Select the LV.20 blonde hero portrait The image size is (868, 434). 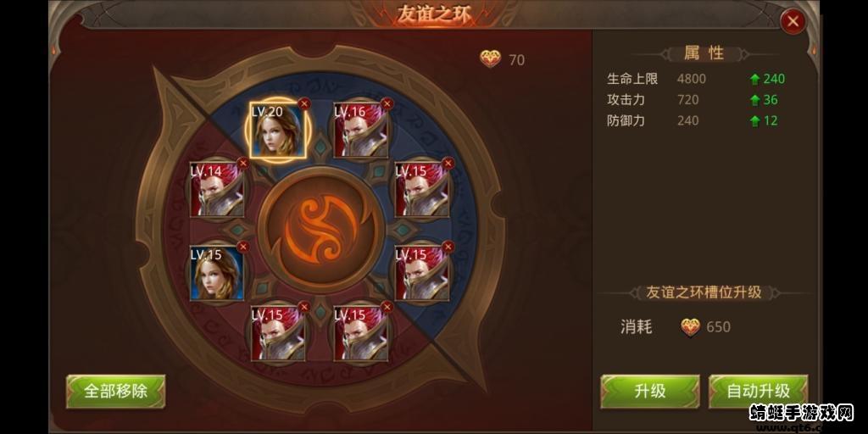tap(277, 130)
